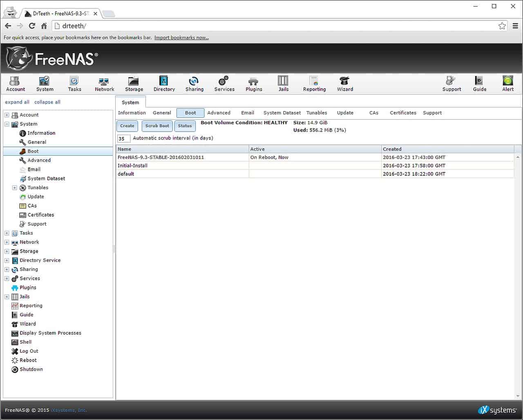The image size is (523, 420).
Task: Open the Account toolbar icon
Action: pos(16,84)
